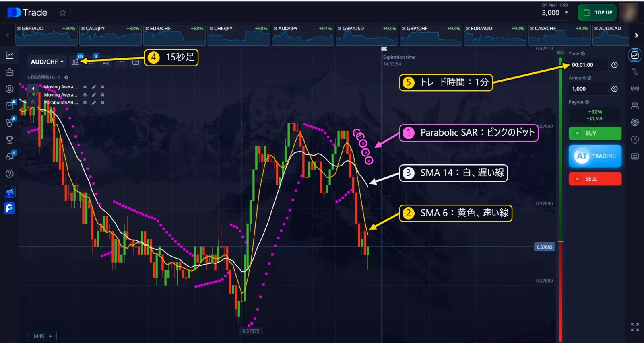Open the megaphone announcements icon

click(x=10, y=192)
